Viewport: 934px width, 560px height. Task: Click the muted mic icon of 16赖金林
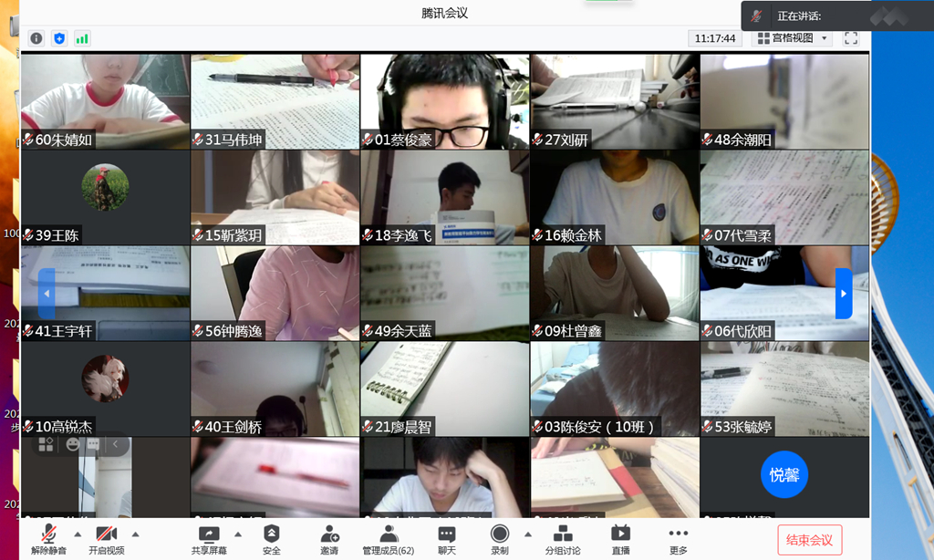(537, 235)
